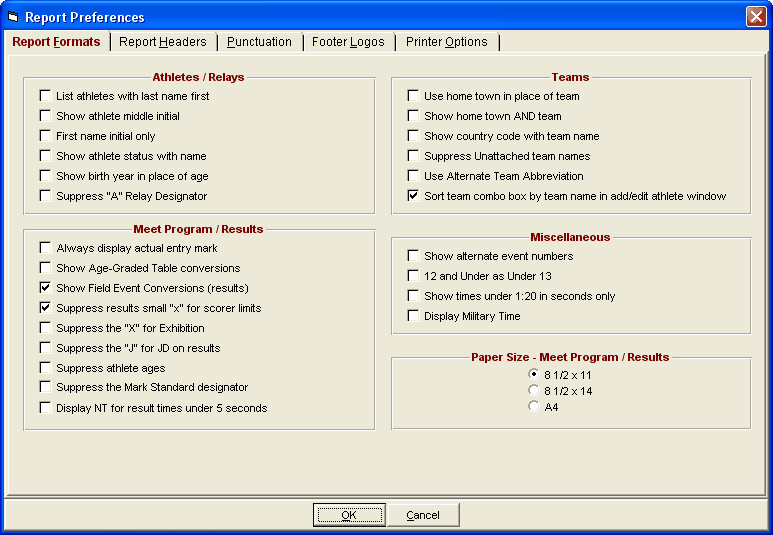773x535 pixels.
Task: Check Show birth year in place of age
Action: click(x=45, y=176)
